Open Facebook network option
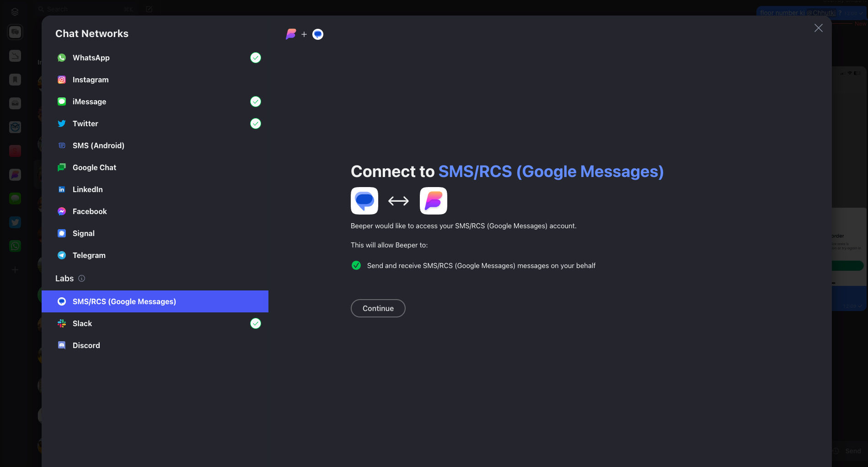This screenshot has width=868, height=467. (155, 211)
